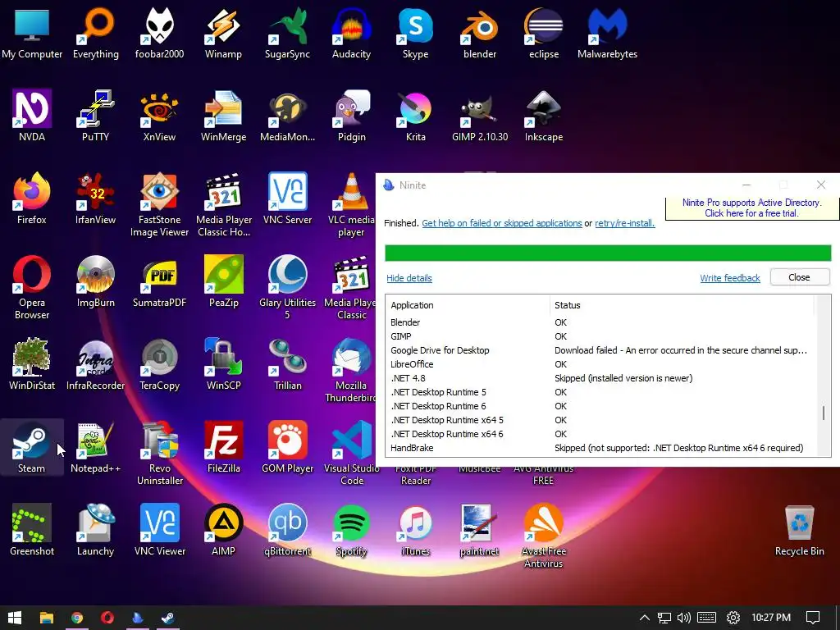Select the WinDirStat icon

[32, 364]
